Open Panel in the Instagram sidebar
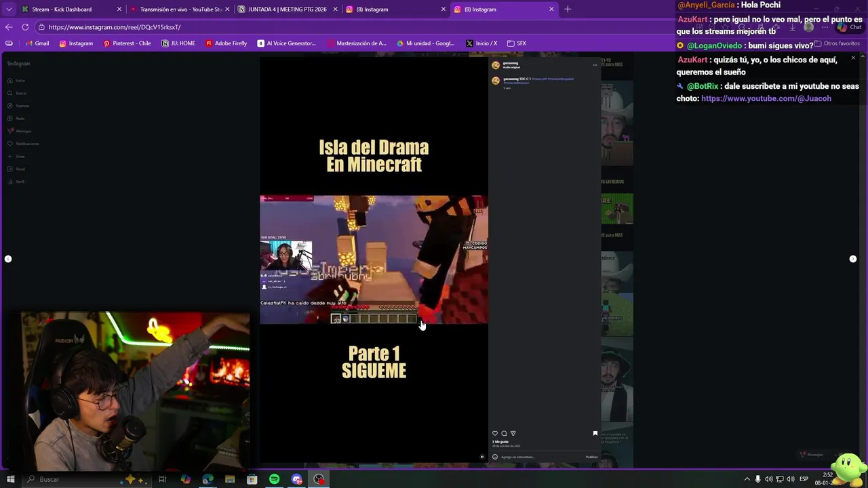Viewport: 868px width, 488px height. [16, 169]
